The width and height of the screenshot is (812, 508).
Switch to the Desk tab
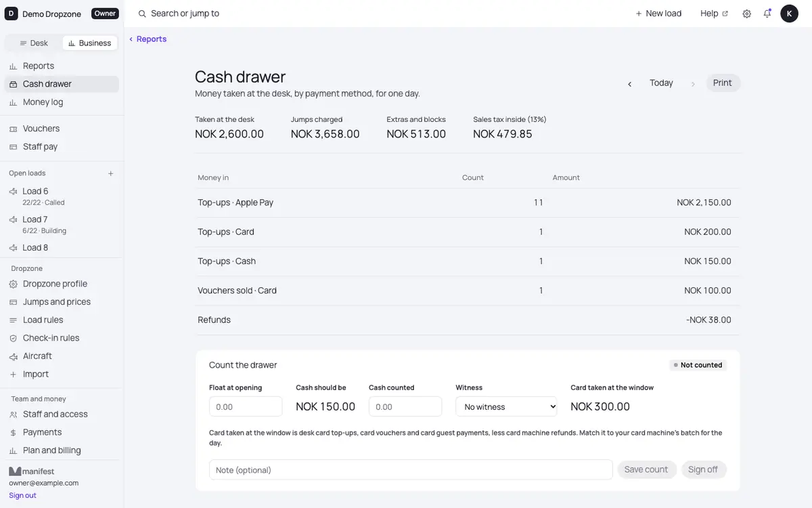[x=34, y=43]
